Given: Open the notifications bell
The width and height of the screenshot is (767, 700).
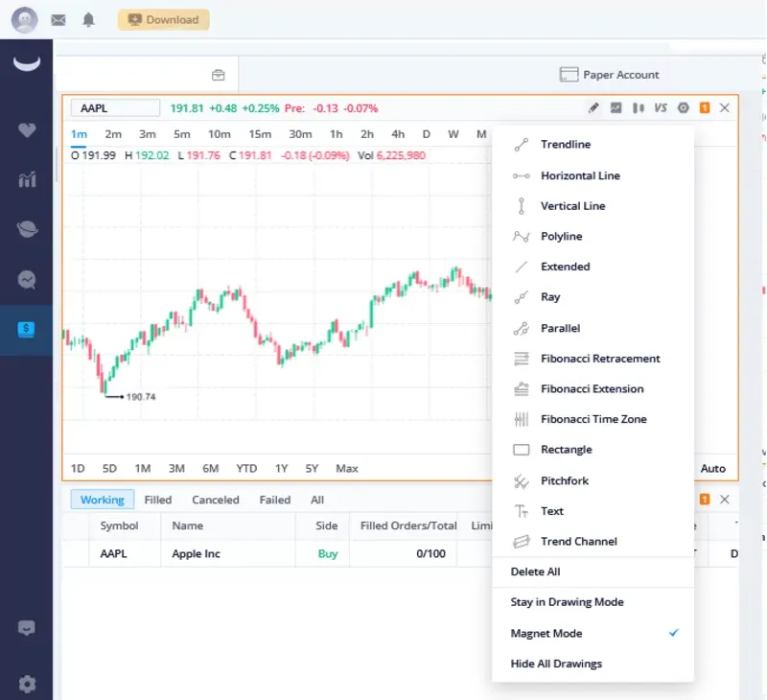Looking at the screenshot, I should click(88, 20).
